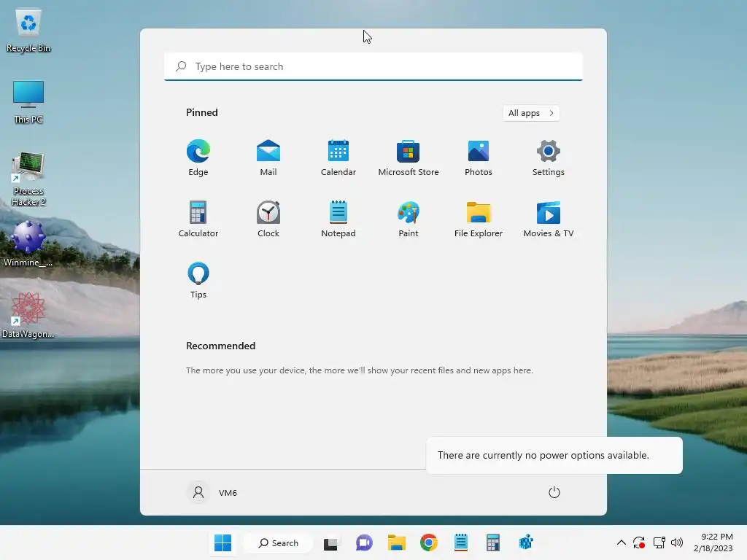
Task: Click the Pinned section heading
Action: [x=202, y=112]
